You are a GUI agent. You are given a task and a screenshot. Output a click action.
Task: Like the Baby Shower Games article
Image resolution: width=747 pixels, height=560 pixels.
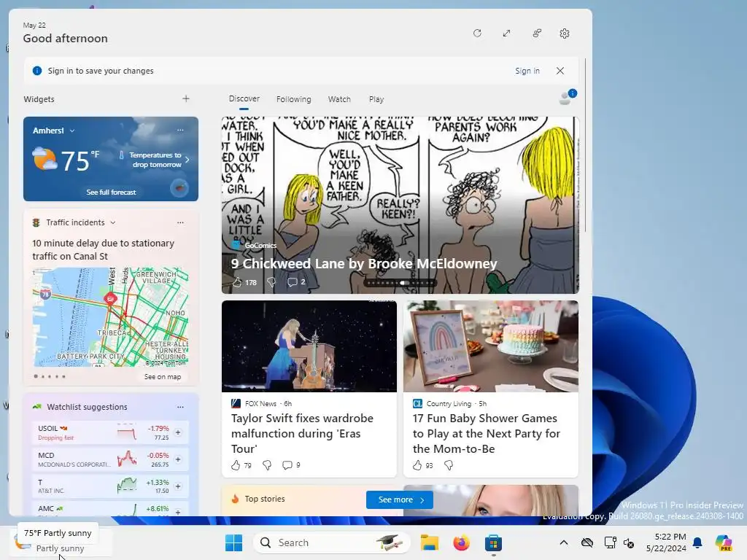click(x=417, y=465)
